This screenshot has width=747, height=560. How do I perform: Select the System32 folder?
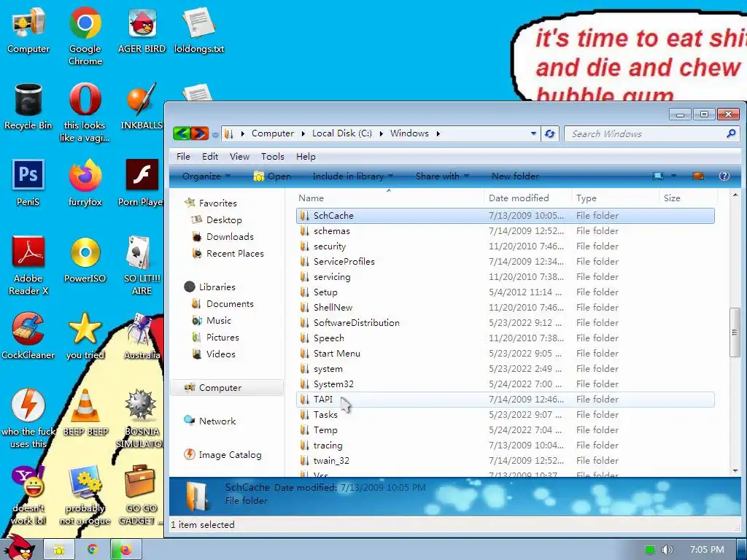(505, 384)
